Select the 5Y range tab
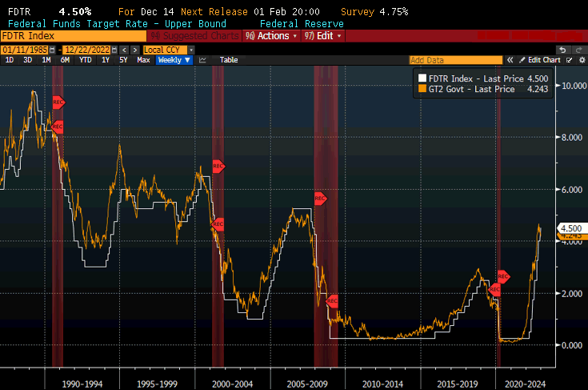588x390 pixels. tap(123, 60)
